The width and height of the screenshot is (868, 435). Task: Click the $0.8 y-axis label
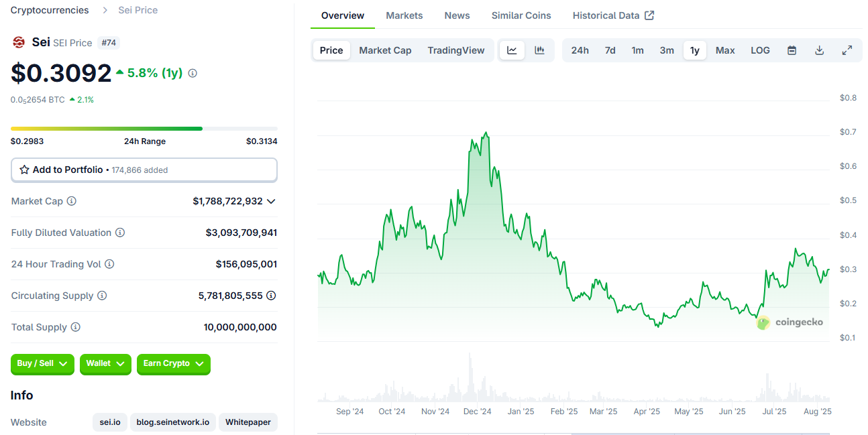coord(848,98)
